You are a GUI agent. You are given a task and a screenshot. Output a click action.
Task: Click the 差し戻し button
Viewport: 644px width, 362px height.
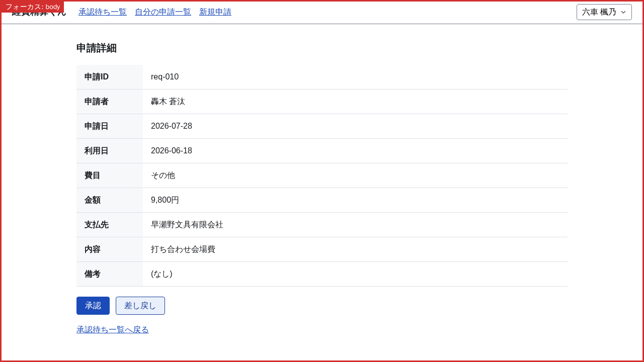coord(140,306)
